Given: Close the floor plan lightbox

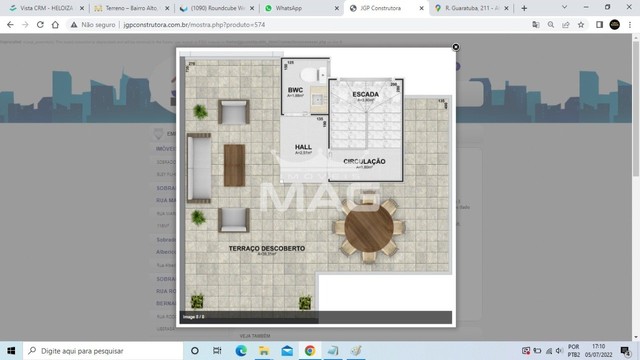Looking at the screenshot, I should [x=456, y=47].
